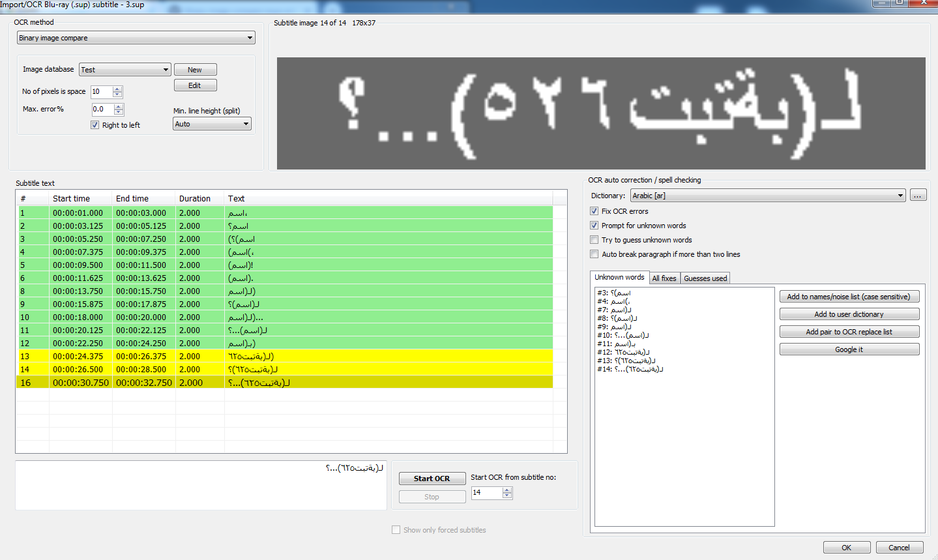Select subtitle row 1 starting 00:00:01.000
This screenshot has height=560, width=938.
[284, 213]
